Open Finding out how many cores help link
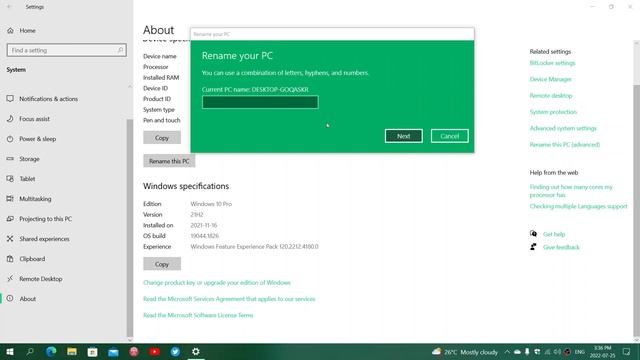The width and height of the screenshot is (640, 360). pos(571,191)
